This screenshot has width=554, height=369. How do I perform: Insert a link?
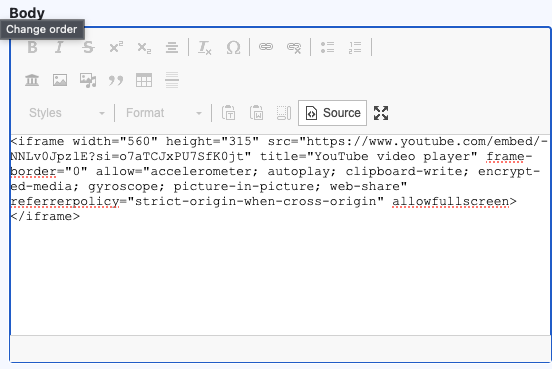266,47
